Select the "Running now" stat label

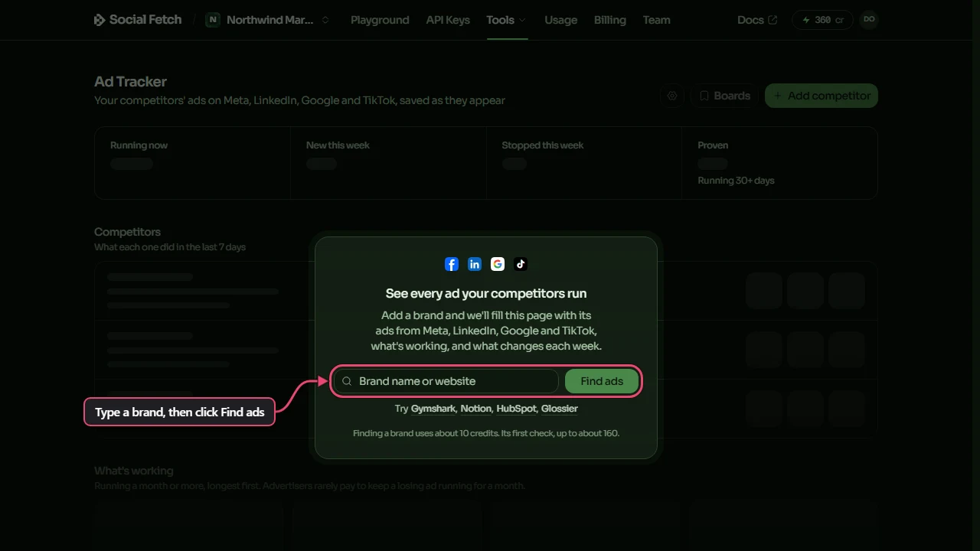(x=139, y=145)
